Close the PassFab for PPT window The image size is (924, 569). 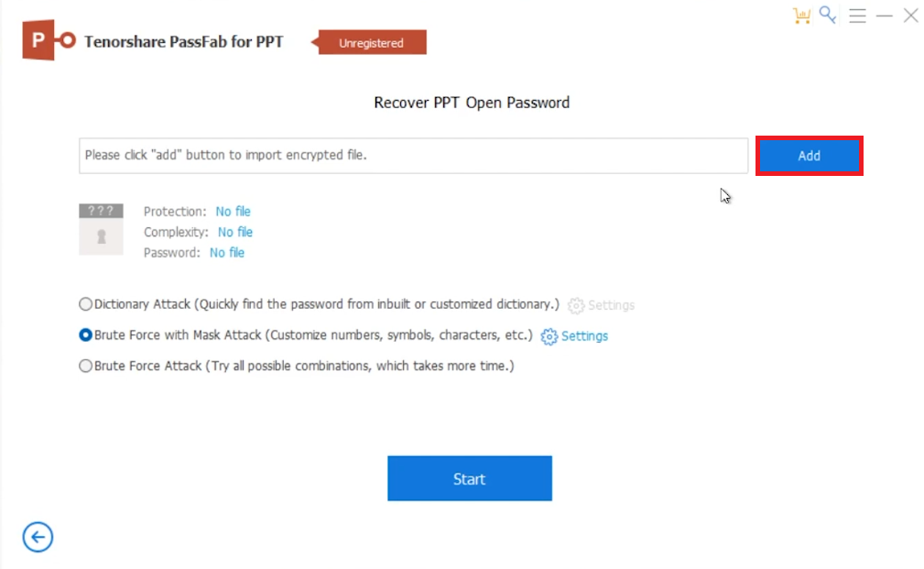pos(910,16)
